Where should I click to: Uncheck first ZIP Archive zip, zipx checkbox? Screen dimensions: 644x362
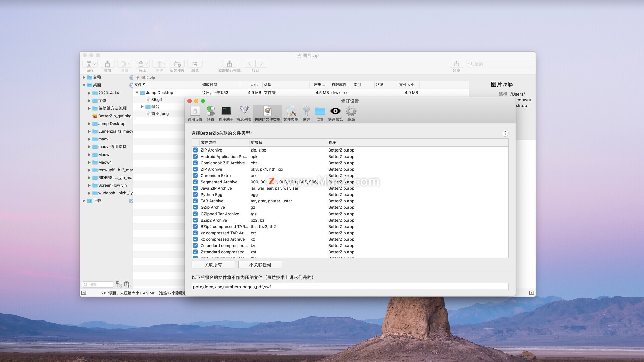[195, 150]
